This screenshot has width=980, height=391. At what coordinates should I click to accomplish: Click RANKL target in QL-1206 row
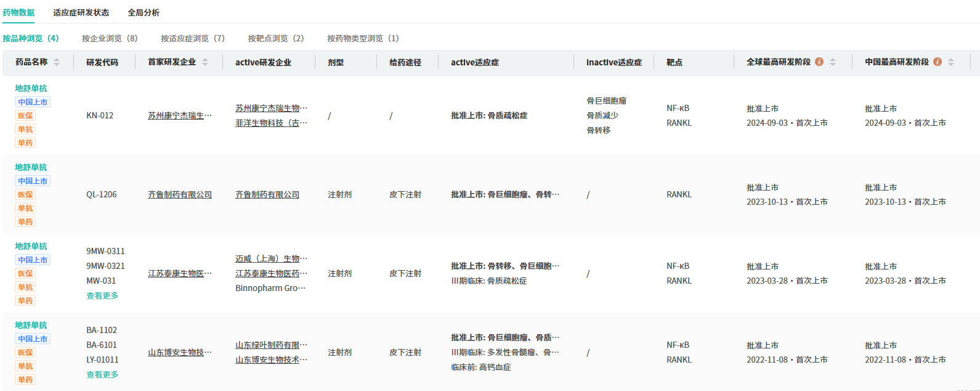pyautogui.click(x=679, y=194)
